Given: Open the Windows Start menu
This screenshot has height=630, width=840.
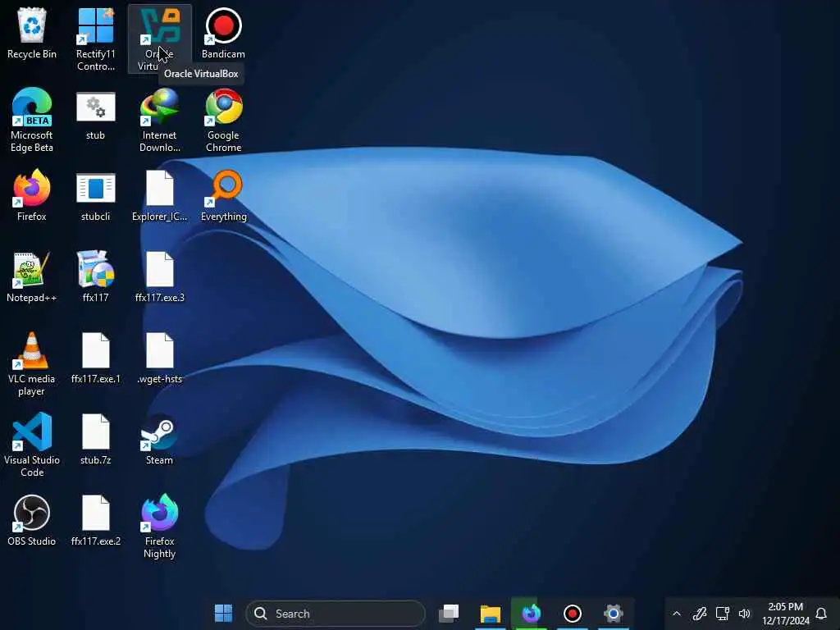Looking at the screenshot, I should coord(223,614).
